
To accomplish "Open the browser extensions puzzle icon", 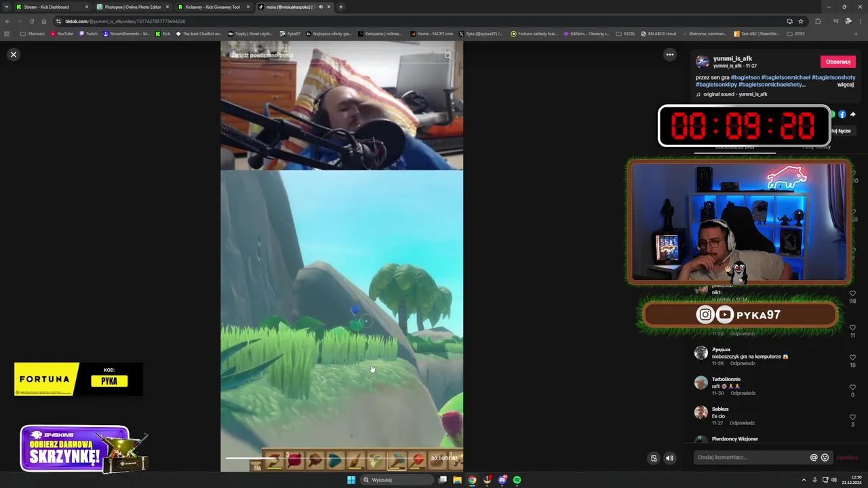I will (818, 21).
